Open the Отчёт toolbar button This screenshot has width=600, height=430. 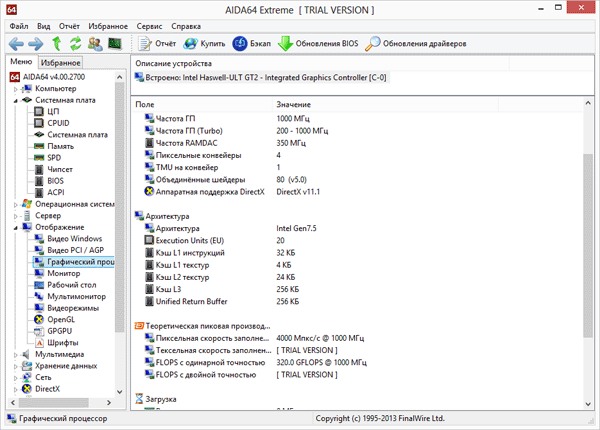(157, 44)
